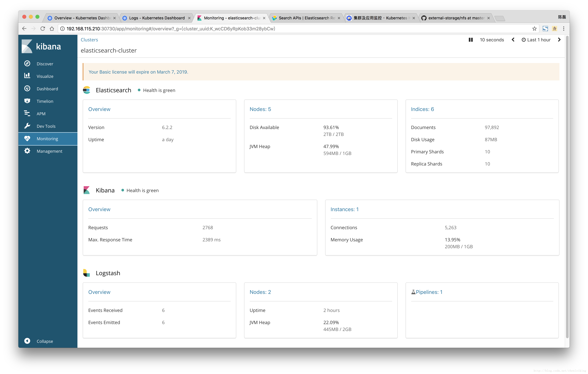Bookmark page with star icon
Viewport: 588px width, 374px height.
[x=534, y=29]
